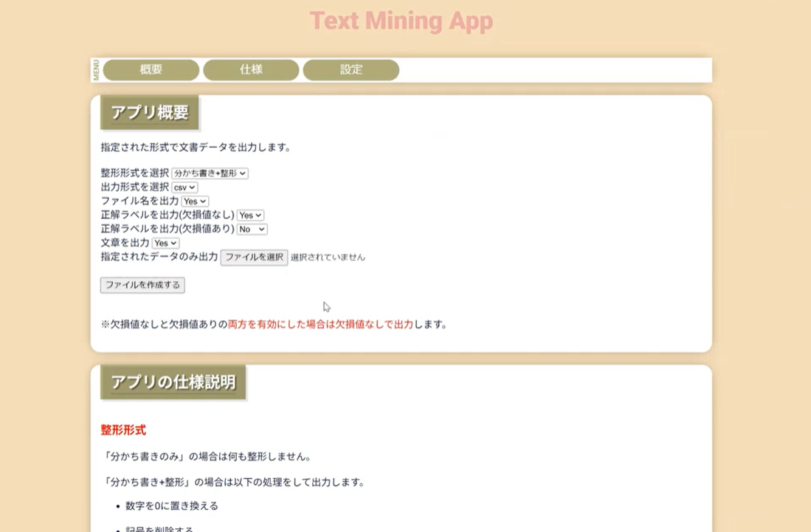The image size is (811, 532).
Task: Click the 「分かち書きのみ」 explanation line
Action: point(207,457)
